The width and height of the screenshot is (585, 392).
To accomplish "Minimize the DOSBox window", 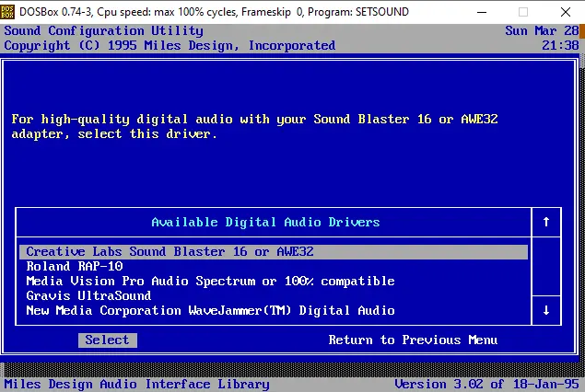I will click(x=479, y=11).
